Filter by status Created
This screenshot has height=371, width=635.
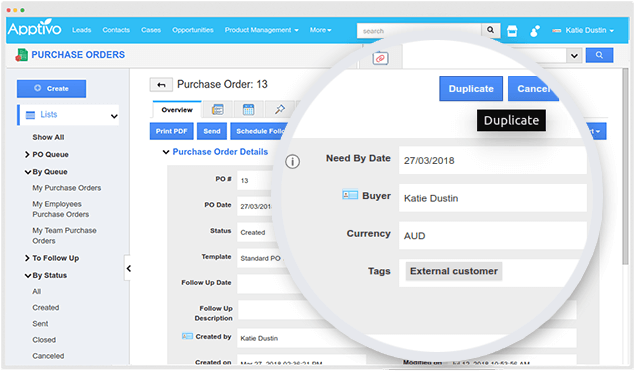pos(46,308)
